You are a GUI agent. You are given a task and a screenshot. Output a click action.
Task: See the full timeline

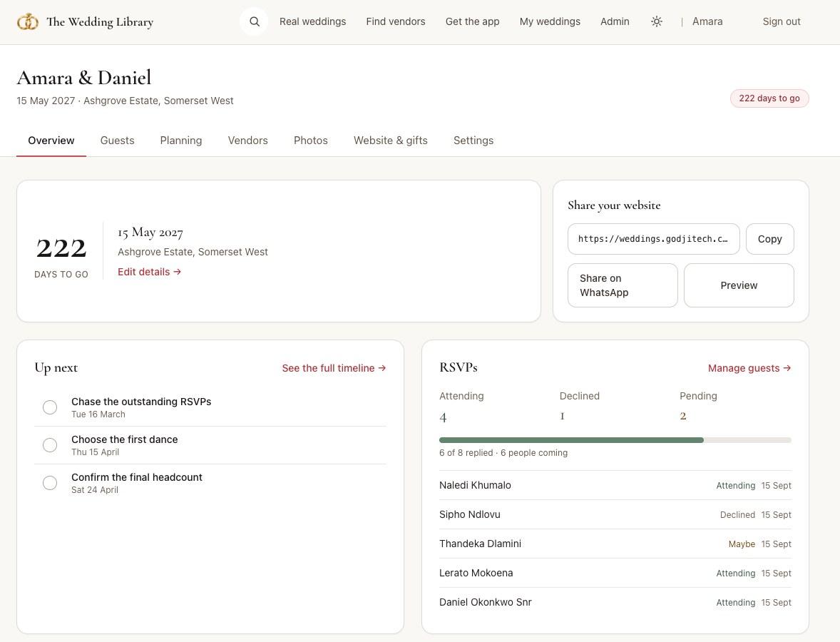tap(334, 368)
